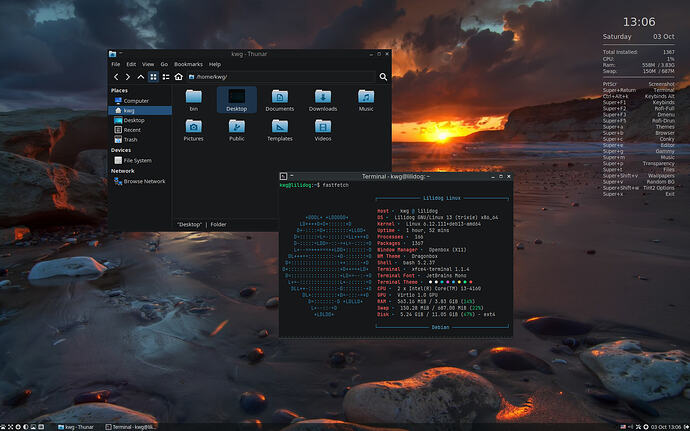Select the Pictures folder icon

point(194,130)
